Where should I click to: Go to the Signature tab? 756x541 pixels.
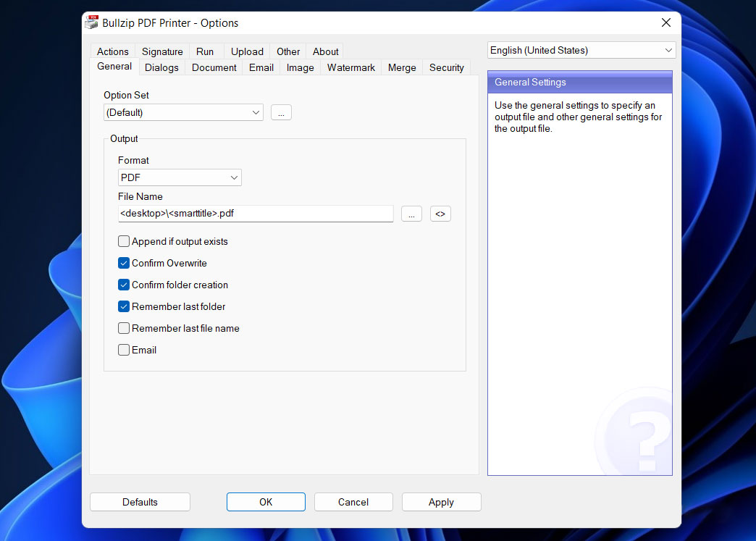(162, 51)
